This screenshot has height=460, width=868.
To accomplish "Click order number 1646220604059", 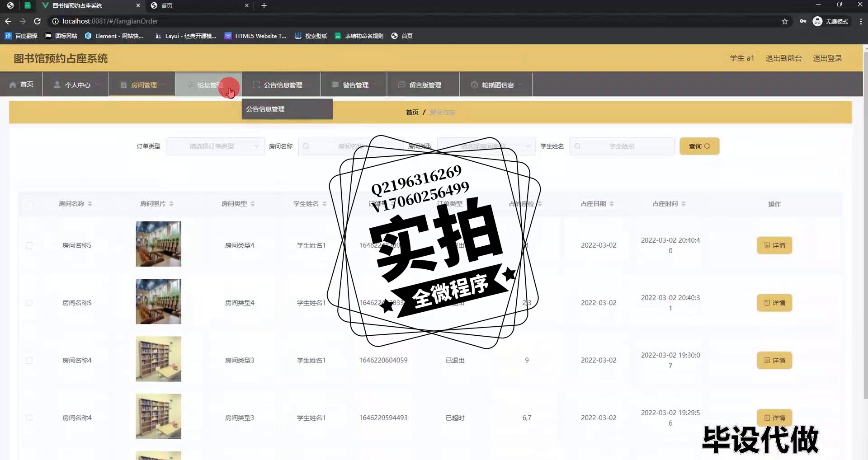I will (x=383, y=360).
